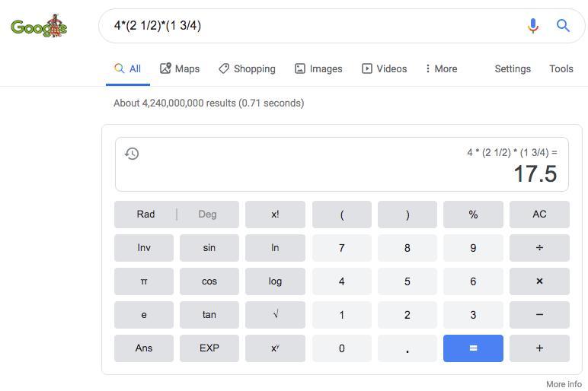This screenshot has width=588, height=391.
Task: Open the calculator history icon
Action: coord(132,154)
